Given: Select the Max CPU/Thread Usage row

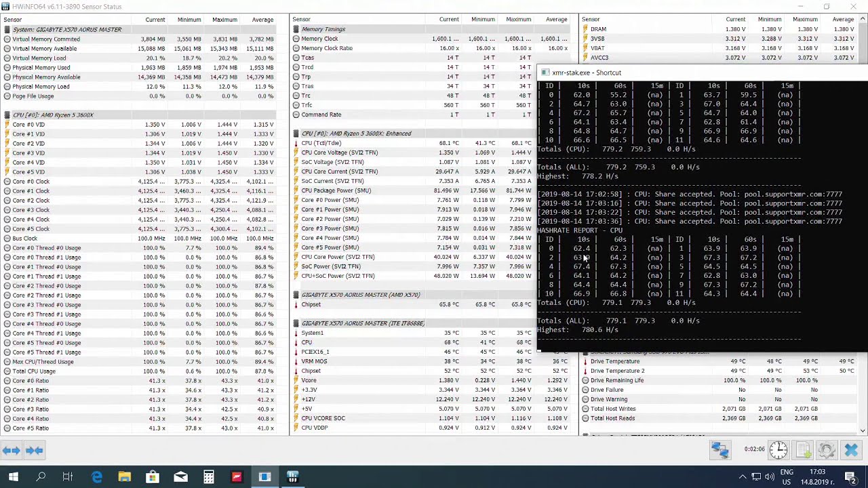Looking at the screenshot, I should (x=139, y=362).
